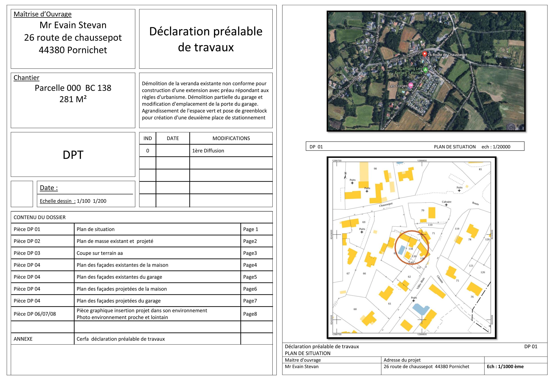Viewport: 554px width, 392px height.
Task: Select '44380 Pornichet' in the top-left box
Action: point(73,50)
